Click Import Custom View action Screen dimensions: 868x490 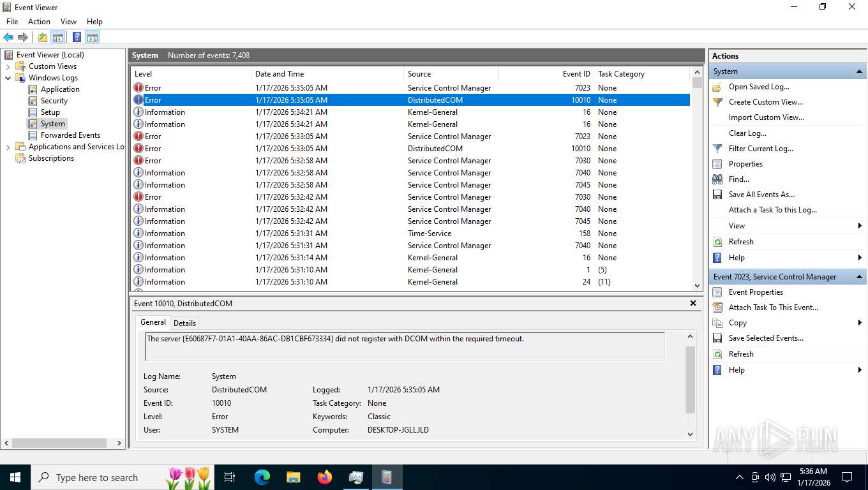766,117
